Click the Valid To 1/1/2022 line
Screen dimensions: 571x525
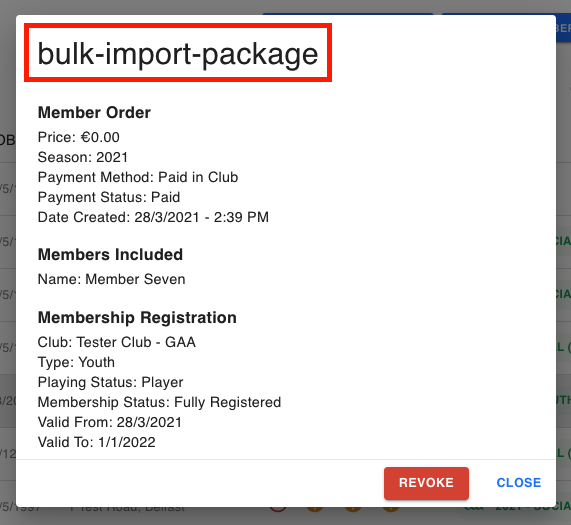(97, 442)
